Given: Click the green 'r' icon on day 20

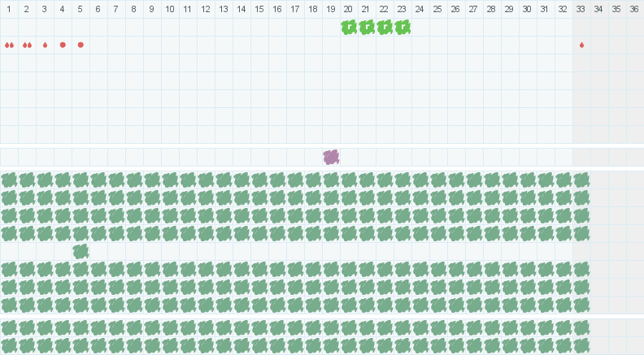Looking at the screenshot, I should 349,28.
